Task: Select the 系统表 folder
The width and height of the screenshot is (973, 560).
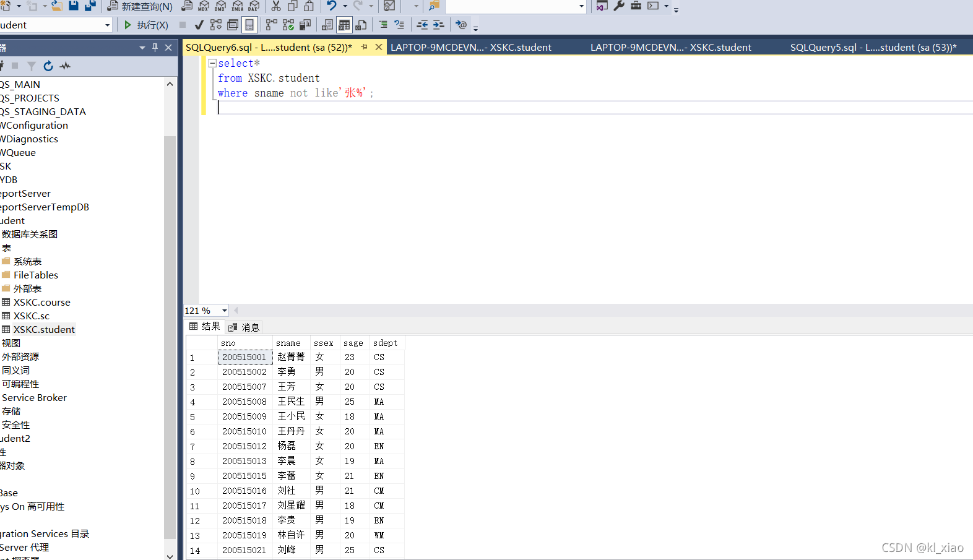Action: click(x=28, y=261)
